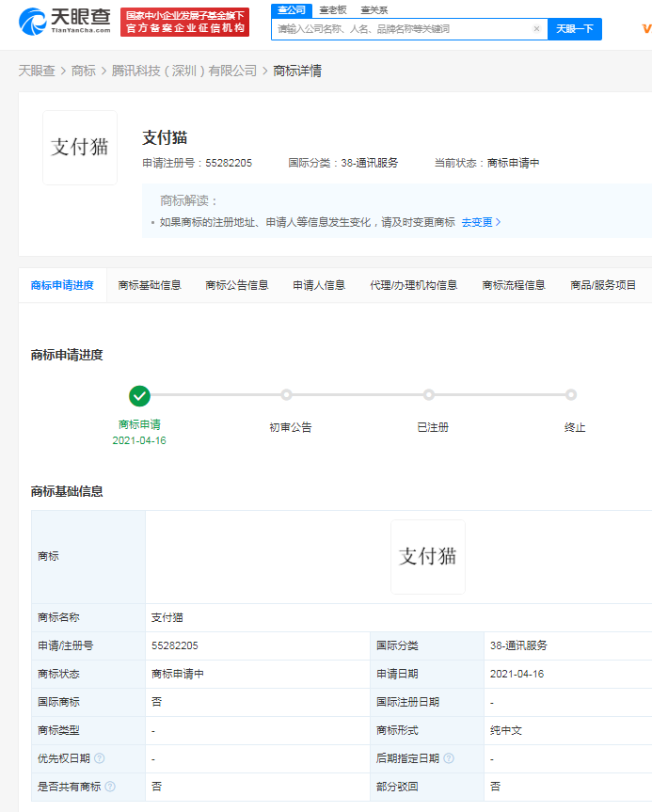
Task: Click the 商标类型 label cell
Action: (x=88, y=731)
